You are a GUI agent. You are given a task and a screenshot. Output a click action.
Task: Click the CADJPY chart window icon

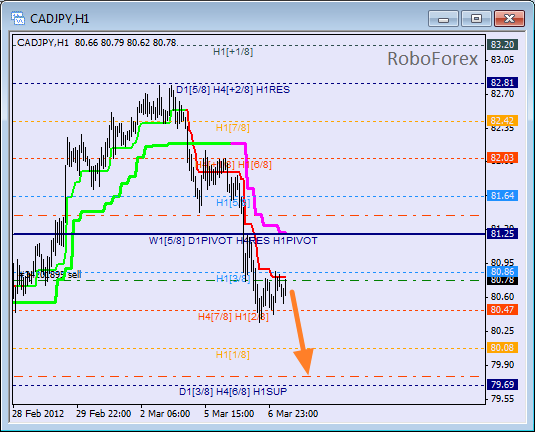coord(17,18)
